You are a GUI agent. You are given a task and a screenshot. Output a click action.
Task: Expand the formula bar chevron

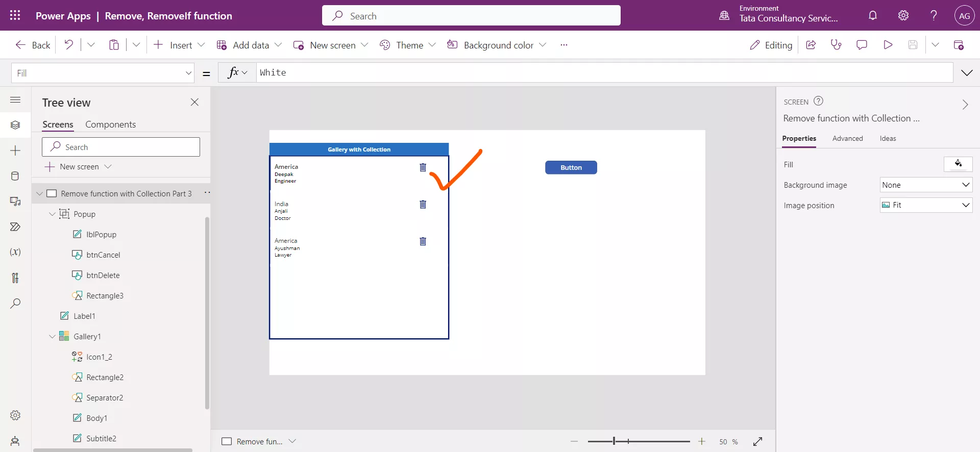tap(967, 73)
